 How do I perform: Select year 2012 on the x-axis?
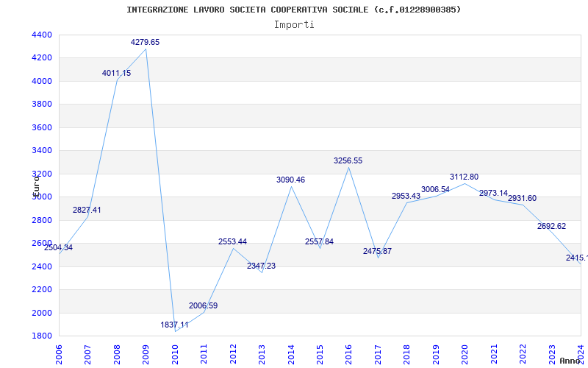(x=232, y=352)
